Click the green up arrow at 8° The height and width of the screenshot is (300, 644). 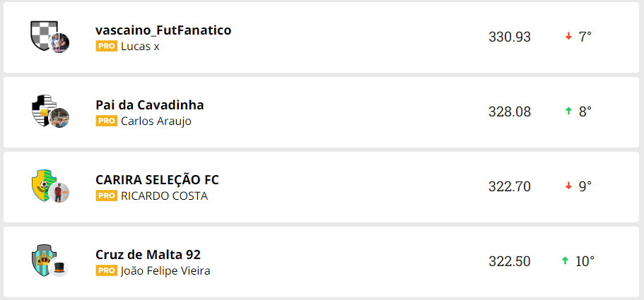click(x=568, y=111)
